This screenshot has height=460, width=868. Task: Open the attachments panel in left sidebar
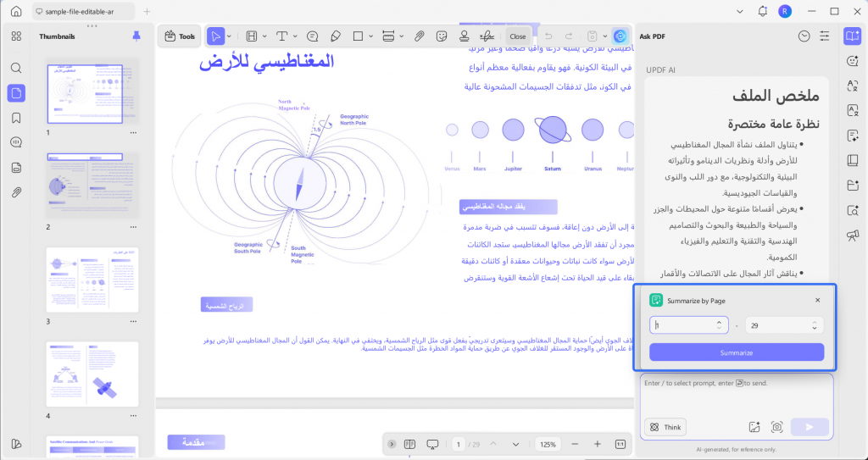click(x=16, y=192)
